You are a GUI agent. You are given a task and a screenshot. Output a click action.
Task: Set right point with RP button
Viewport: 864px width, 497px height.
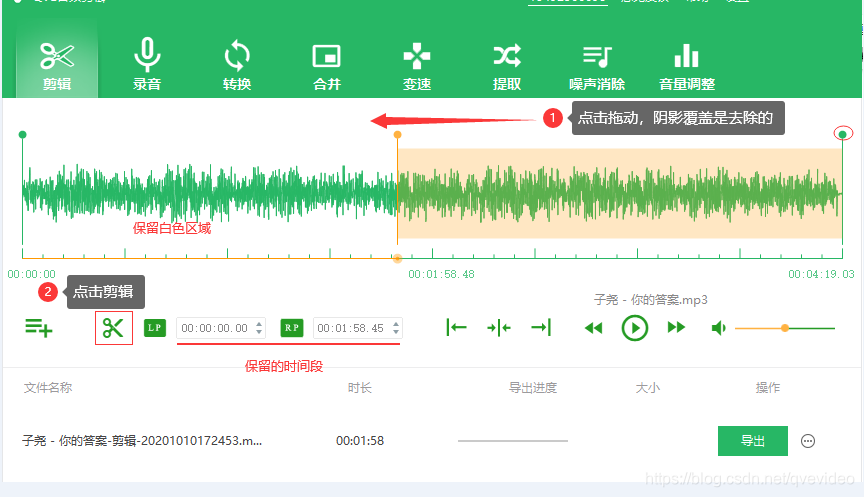click(x=292, y=328)
